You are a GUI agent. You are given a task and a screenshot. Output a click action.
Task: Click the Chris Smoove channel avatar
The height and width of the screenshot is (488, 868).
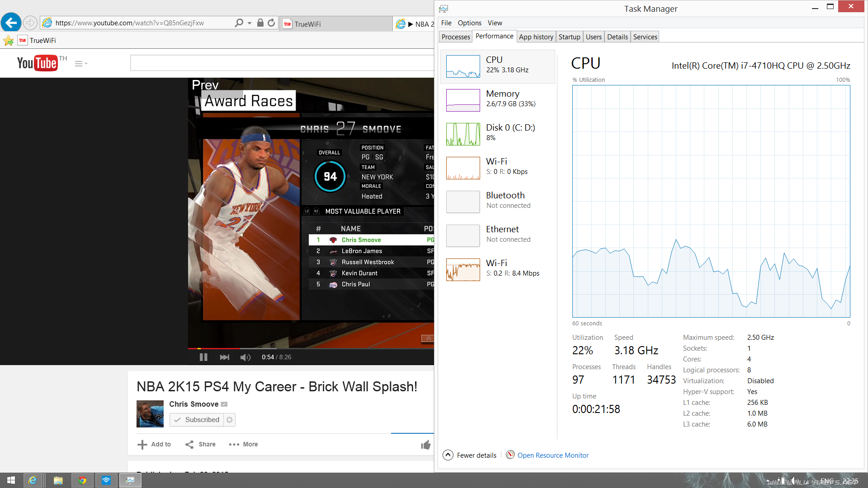(150, 414)
